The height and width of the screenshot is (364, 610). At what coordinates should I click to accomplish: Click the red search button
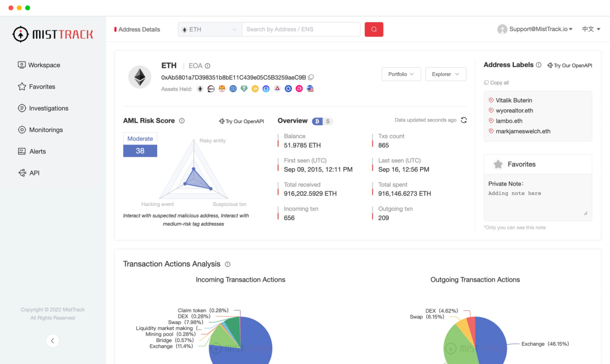coord(374,29)
